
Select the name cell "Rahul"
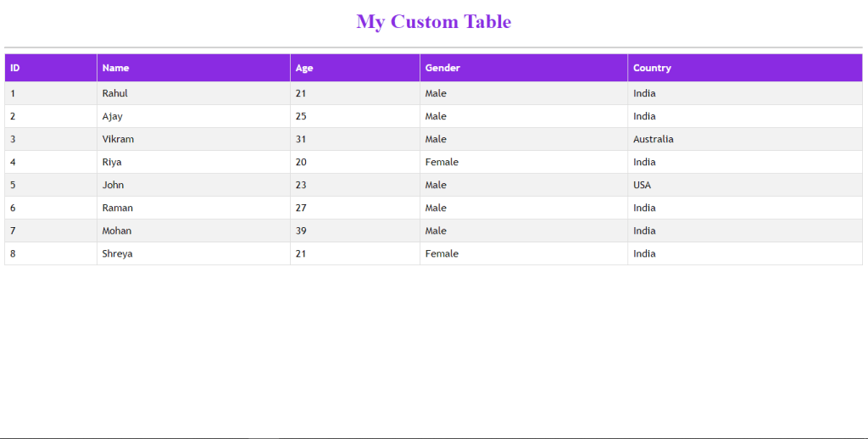194,93
